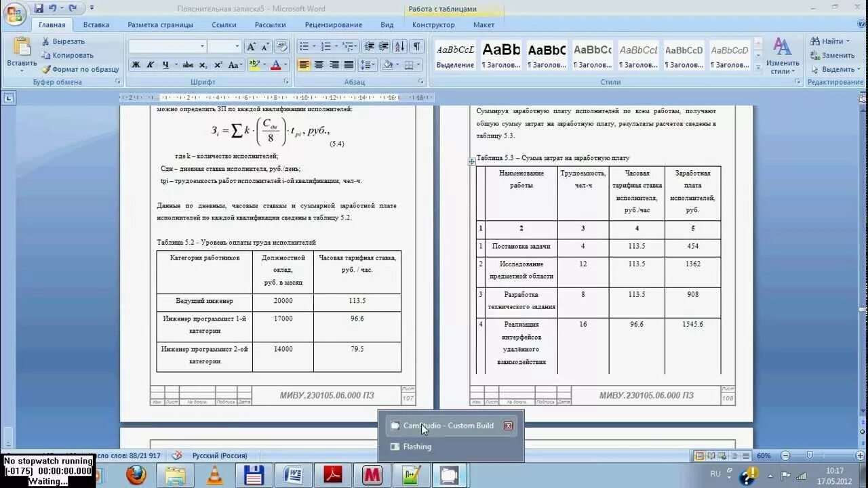Screen dimensions: 868x488
Task: Click the Multilevel list icon
Action: click(x=350, y=46)
